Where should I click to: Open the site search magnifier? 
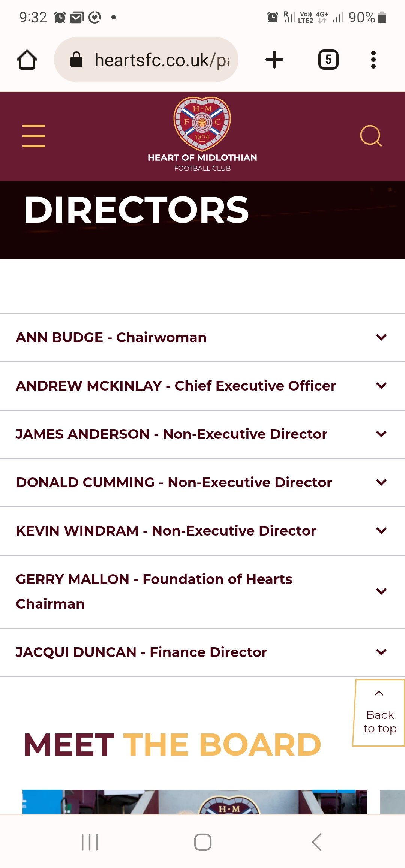pyautogui.click(x=370, y=136)
